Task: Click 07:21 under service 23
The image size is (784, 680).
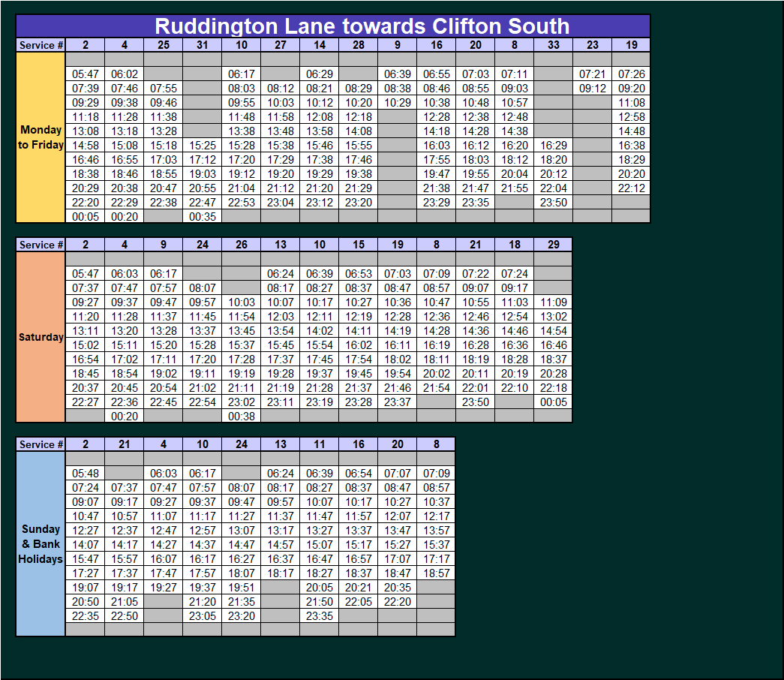Action: click(593, 74)
